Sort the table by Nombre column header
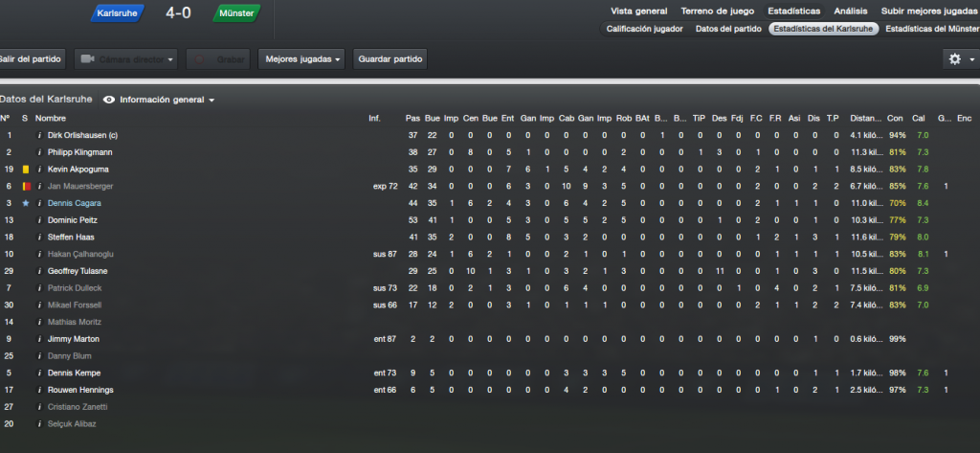The height and width of the screenshot is (453, 980). click(x=51, y=118)
